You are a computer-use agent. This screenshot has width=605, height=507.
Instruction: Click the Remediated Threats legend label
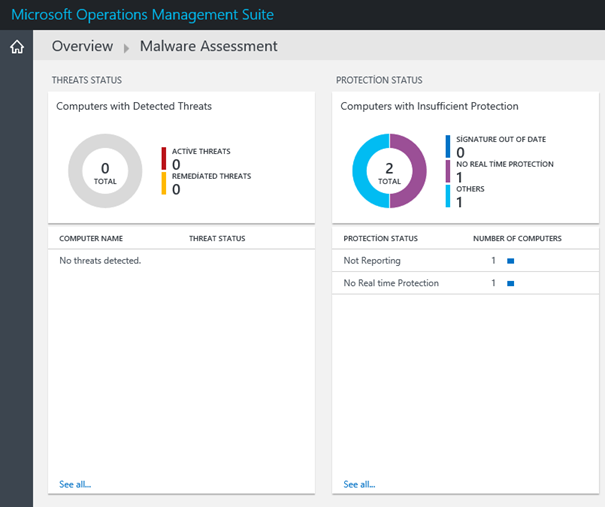(211, 176)
